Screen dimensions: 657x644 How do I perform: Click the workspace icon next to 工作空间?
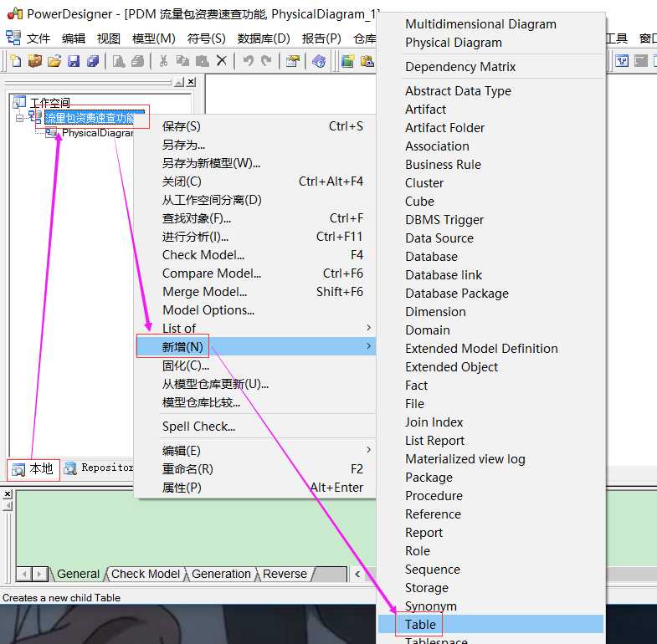point(19,102)
